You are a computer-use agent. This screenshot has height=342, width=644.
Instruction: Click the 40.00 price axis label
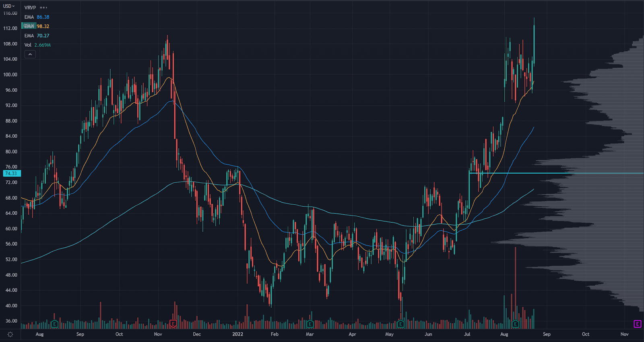click(x=11, y=306)
